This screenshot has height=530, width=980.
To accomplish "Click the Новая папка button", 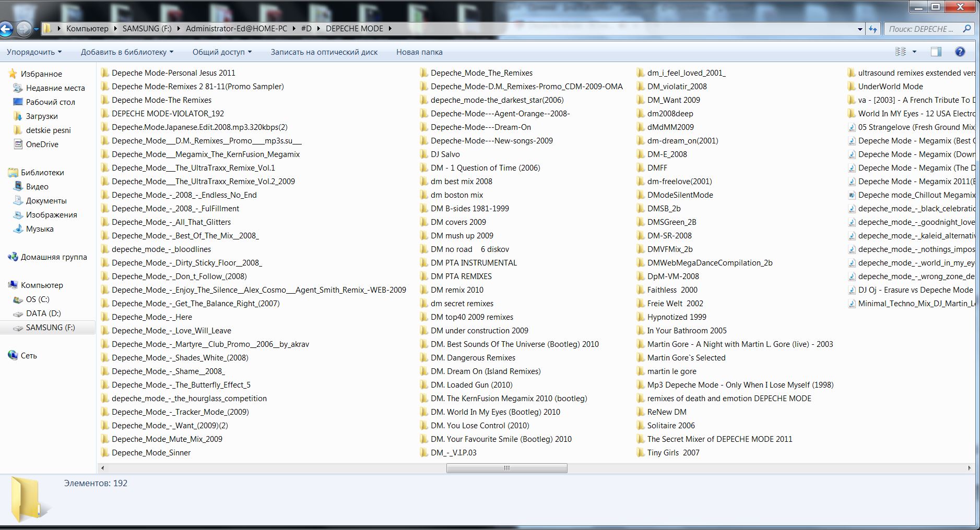I will (419, 52).
